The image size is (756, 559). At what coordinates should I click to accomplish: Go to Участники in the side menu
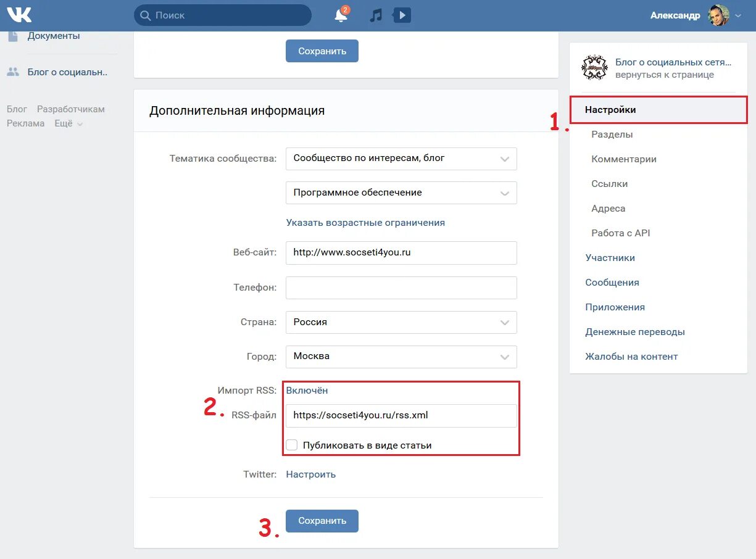pyautogui.click(x=610, y=258)
